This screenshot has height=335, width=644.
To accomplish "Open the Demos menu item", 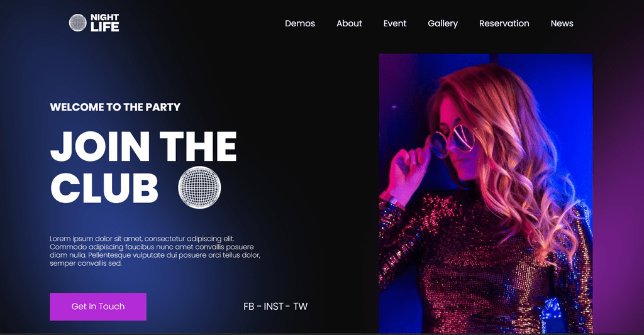I will coord(300,23).
